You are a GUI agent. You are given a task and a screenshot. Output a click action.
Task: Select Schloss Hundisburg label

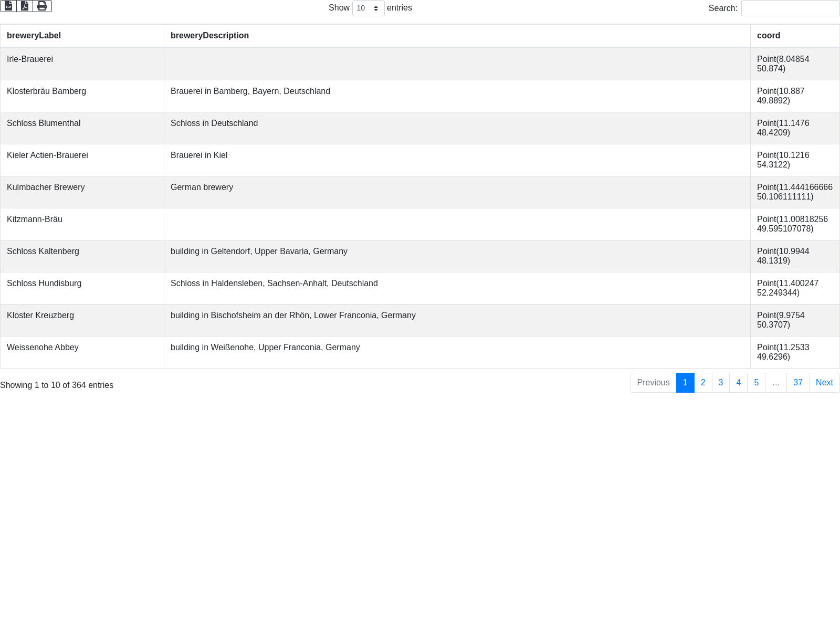click(x=44, y=283)
